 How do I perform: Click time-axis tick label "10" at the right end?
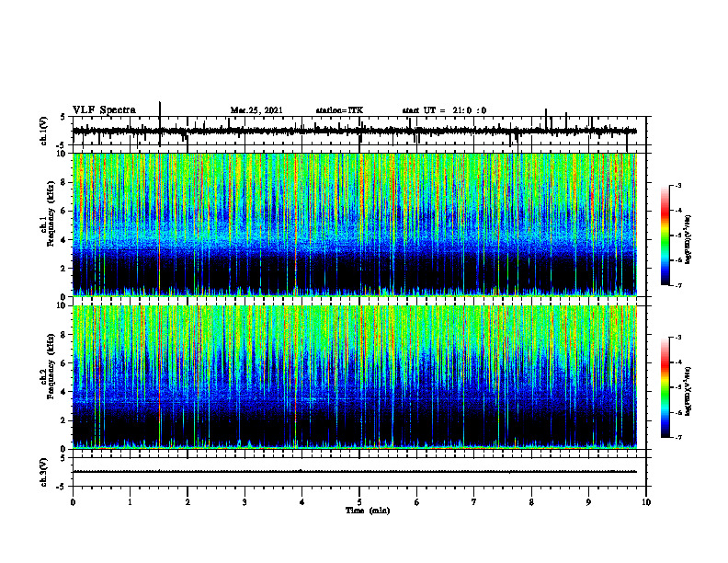pos(646,502)
